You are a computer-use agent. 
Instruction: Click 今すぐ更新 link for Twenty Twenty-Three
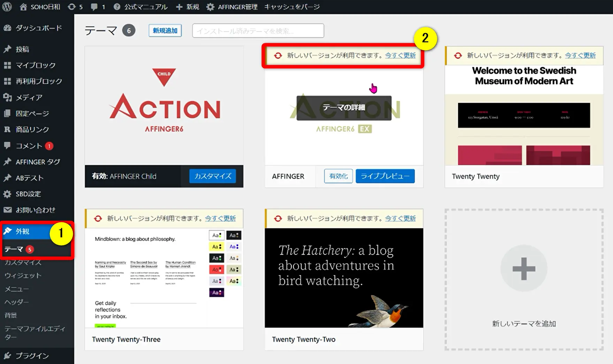[220, 218]
